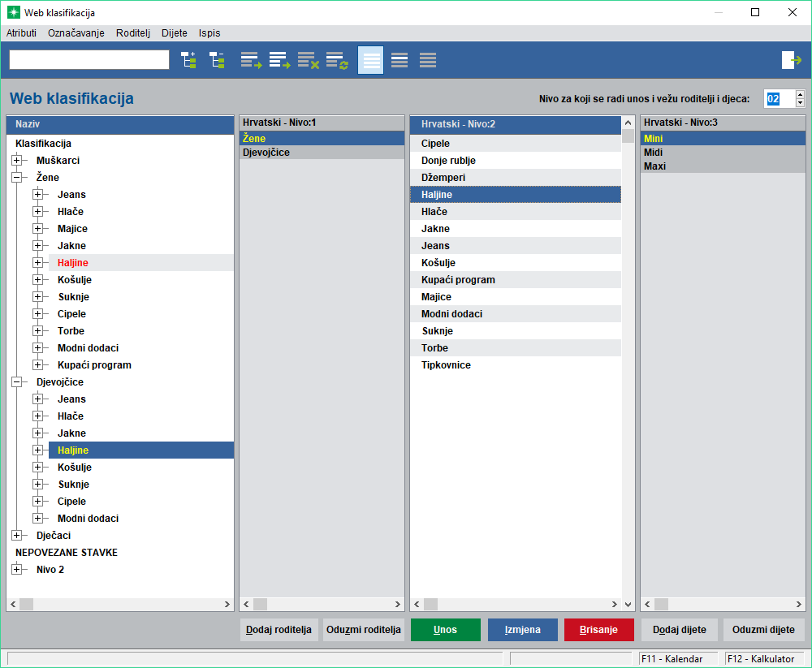Click the toolbar search input field

pyautogui.click(x=89, y=60)
